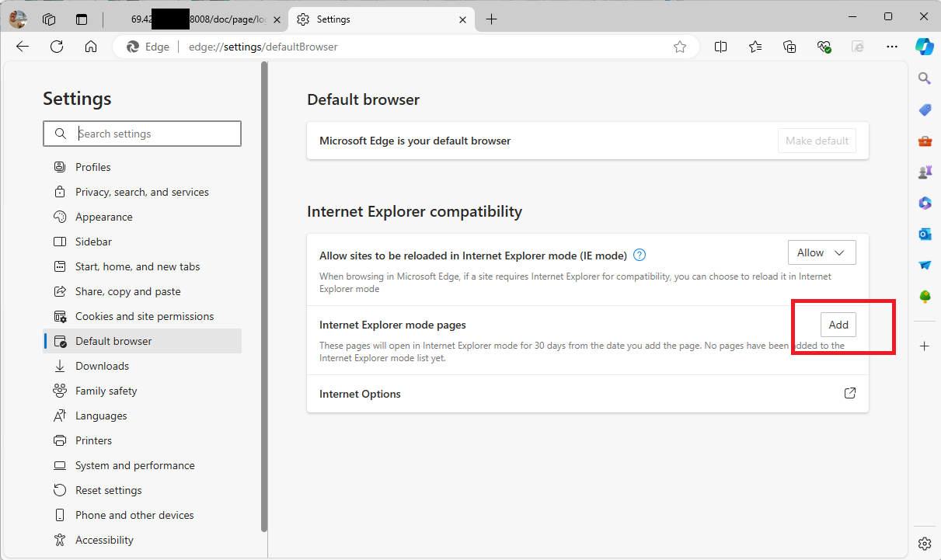The image size is (941, 560).
Task: Open the sidebar Shopping tag icon
Action: point(925,110)
